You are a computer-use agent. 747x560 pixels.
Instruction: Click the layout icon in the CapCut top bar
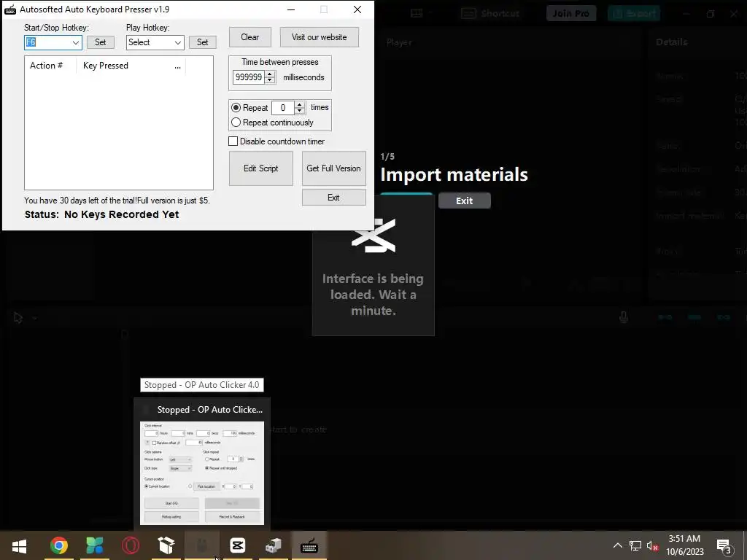[417, 13]
